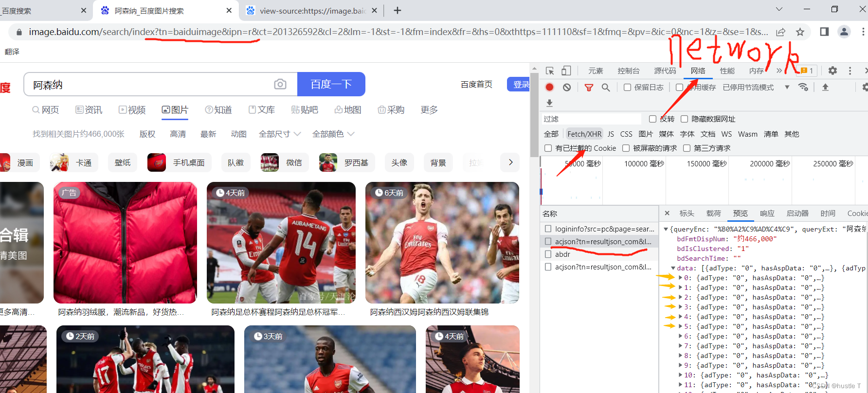Toggle the 停用缓存 checkbox
868x393 pixels.
tap(679, 88)
